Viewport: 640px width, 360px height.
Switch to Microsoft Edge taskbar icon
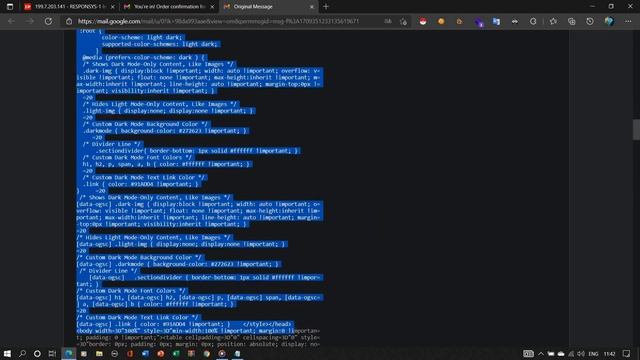pyautogui.click(x=69, y=353)
